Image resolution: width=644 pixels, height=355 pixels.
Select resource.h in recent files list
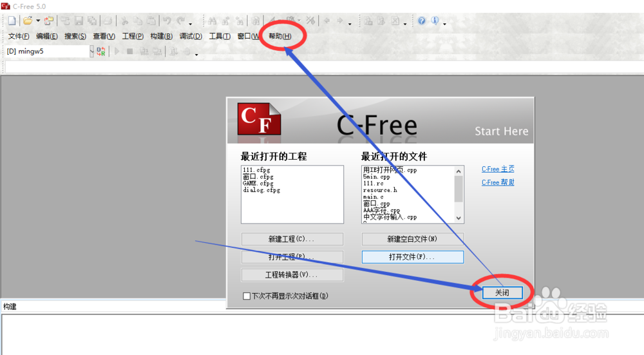click(380, 190)
